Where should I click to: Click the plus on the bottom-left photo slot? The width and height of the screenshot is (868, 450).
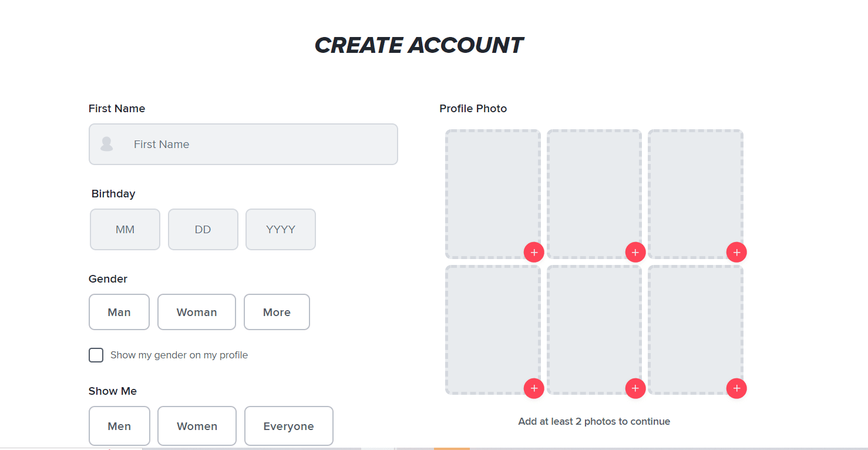(534, 388)
